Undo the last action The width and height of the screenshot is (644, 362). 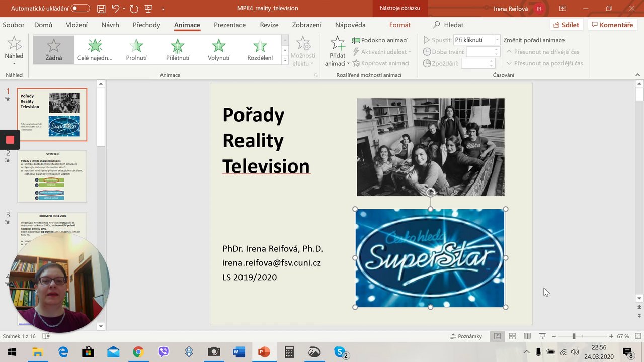tap(115, 9)
